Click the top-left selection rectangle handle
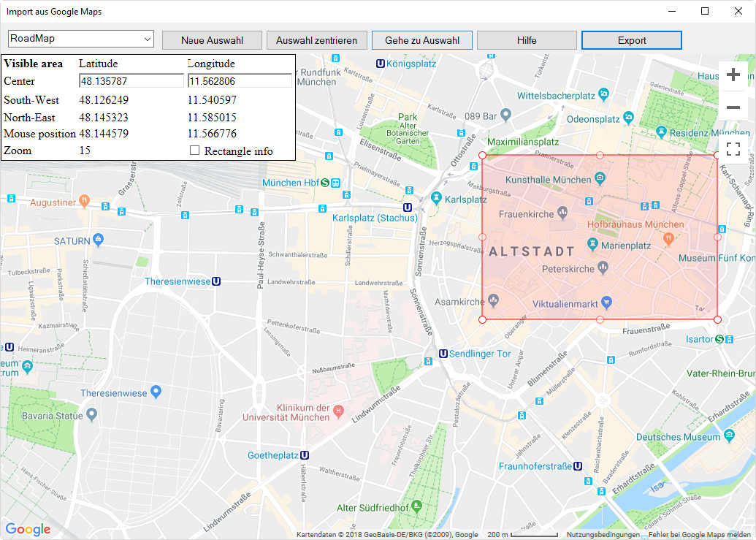Image resolution: width=756 pixels, height=540 pixels. (482, 155)
